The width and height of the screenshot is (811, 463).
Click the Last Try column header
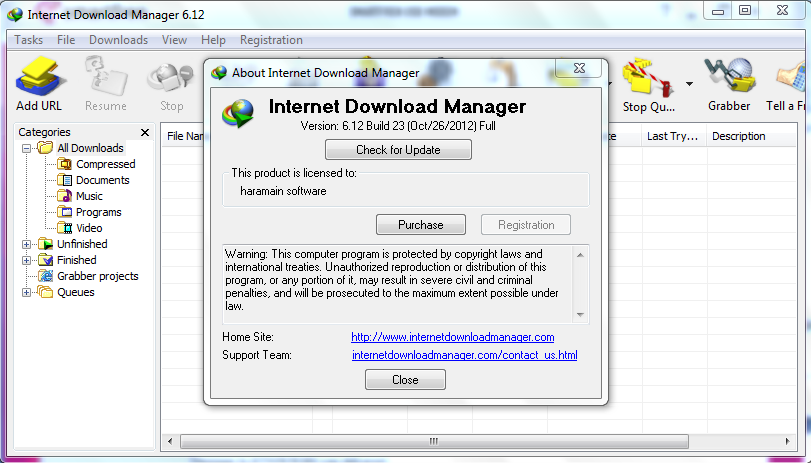tap(674, 136)
